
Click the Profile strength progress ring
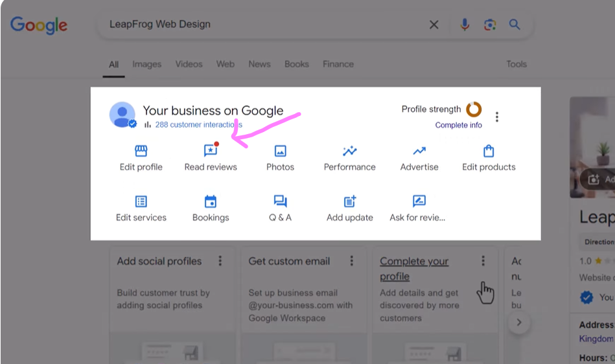pyautogui.click(x=474, y=109)
